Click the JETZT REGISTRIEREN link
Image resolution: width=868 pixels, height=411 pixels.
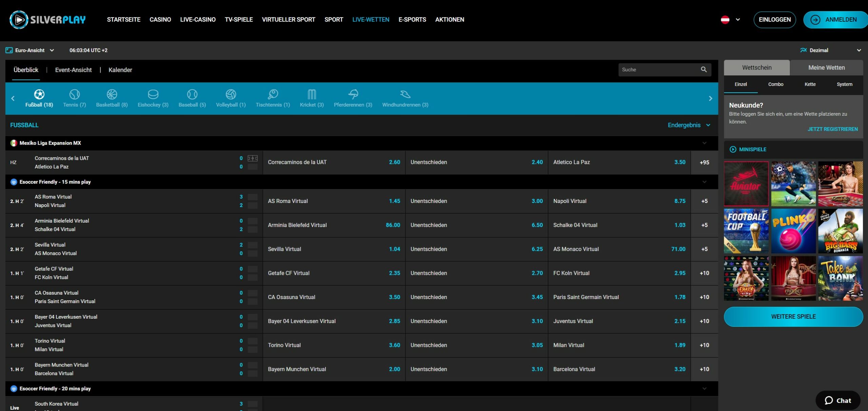832,129
